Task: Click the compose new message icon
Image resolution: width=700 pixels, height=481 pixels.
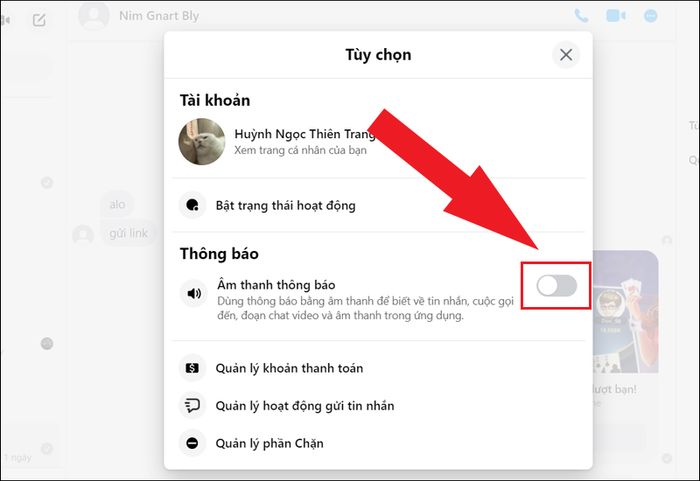Action: click(39, 20)
